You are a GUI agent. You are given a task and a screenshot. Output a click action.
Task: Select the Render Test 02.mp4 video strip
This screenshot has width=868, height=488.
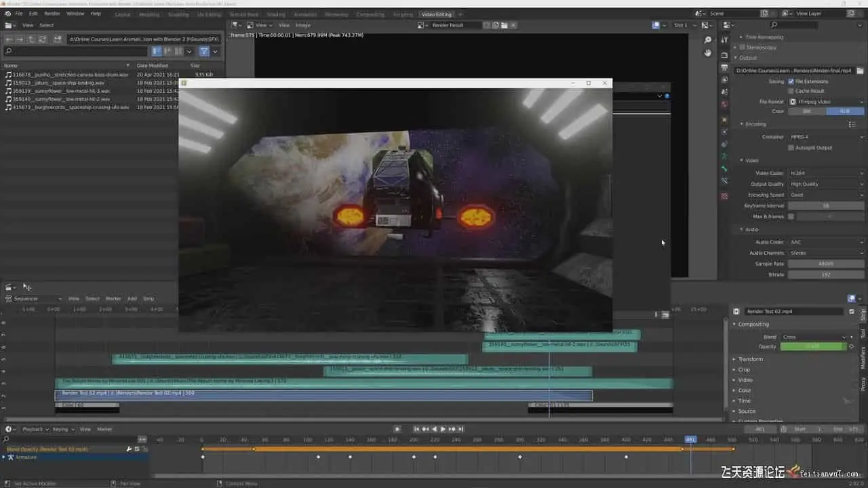[323, 395]
